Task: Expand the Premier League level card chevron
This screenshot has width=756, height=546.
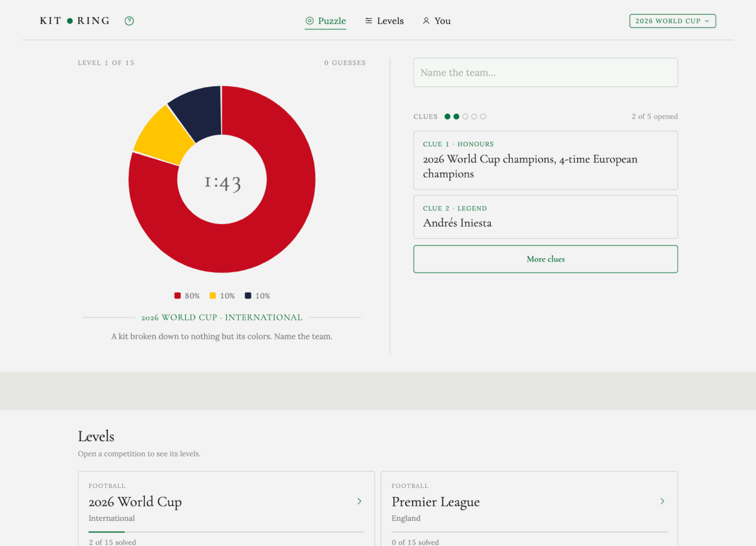Action: pyautogui.click(x=662, y=501)
